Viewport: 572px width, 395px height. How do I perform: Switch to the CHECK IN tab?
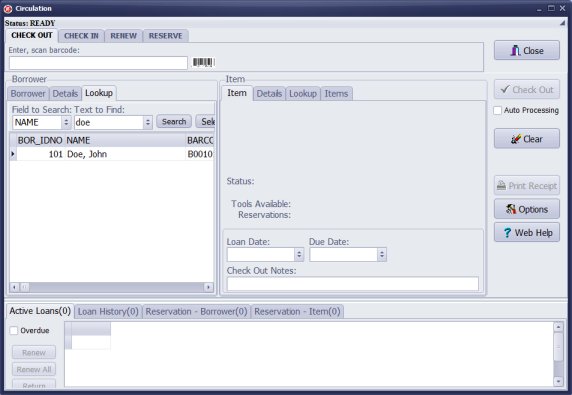(x=81, y=36)
